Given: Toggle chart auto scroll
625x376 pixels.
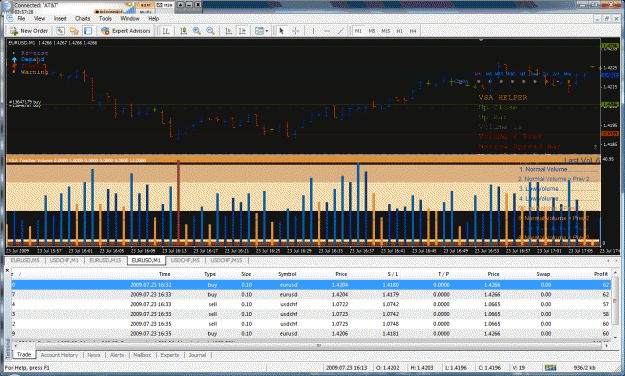Looking at the screenshot, I should click(x=229, y=31).
